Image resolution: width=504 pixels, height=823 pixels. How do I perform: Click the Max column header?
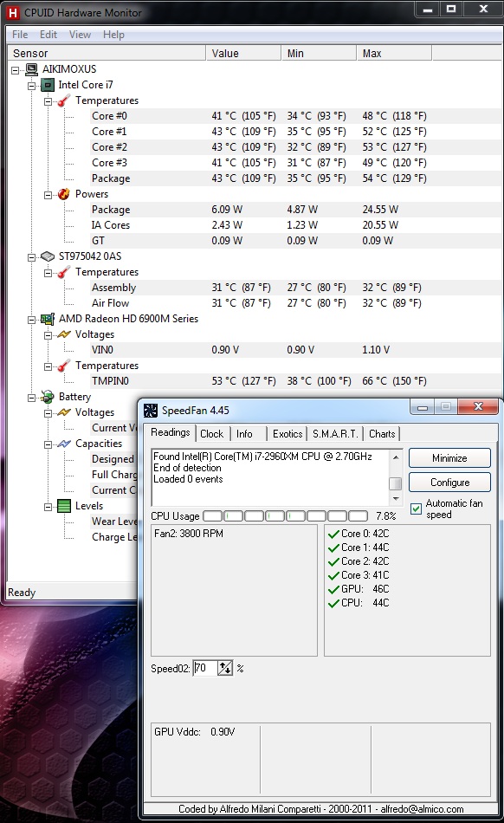394,53
